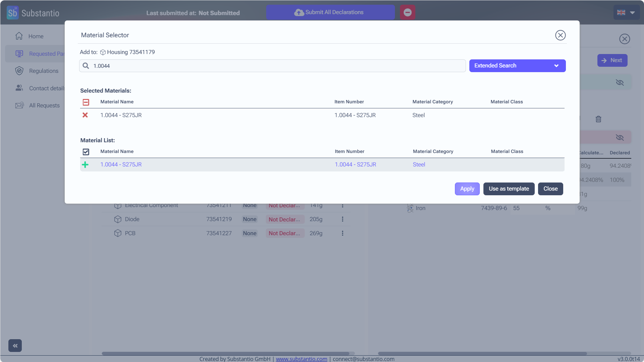
Task: Click the red deselect-all box in Selected Materials
Action: coord(86,102)
